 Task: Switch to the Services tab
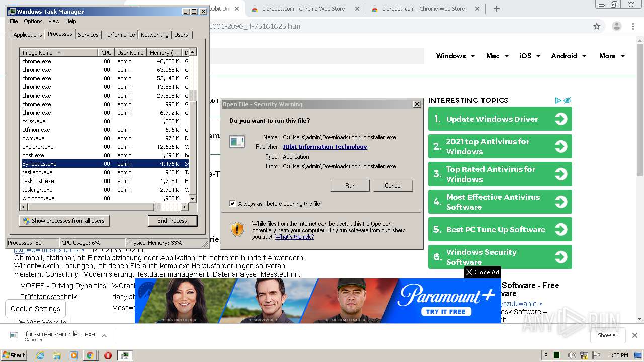pos(88,35)
